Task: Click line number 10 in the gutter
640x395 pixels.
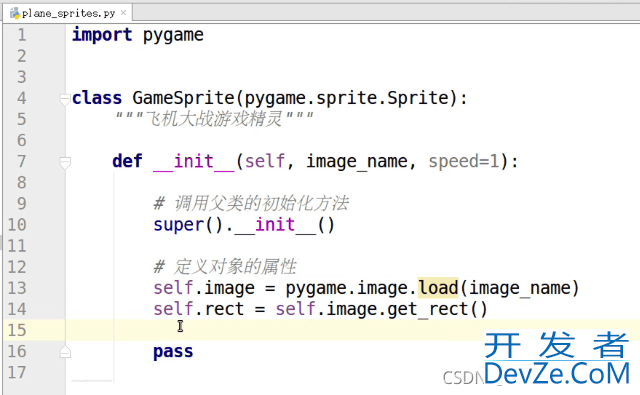Action: 17,225
